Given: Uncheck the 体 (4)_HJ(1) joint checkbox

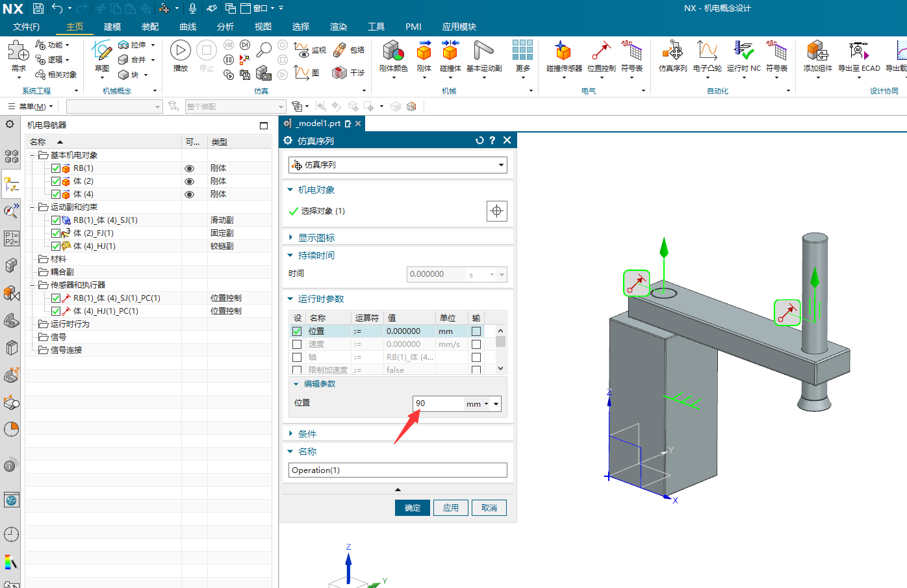Looking at the screenshot, I should click(56, 246).
